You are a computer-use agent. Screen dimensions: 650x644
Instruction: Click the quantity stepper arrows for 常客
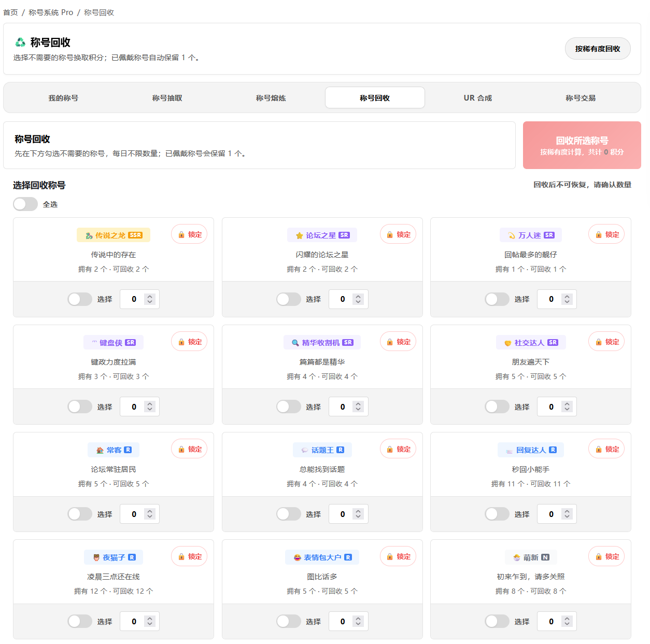pyautogui.click(x=150, y=514)
